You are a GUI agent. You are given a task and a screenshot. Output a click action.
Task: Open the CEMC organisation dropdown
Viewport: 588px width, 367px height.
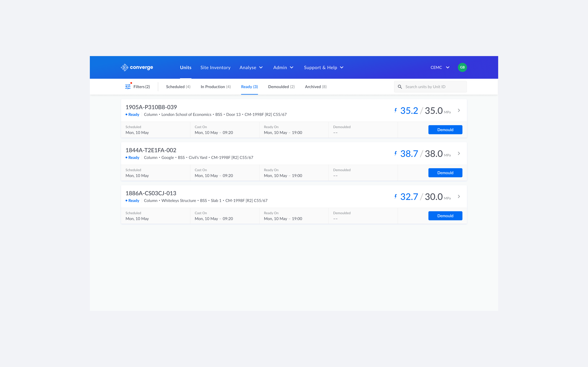coord(440,67)
